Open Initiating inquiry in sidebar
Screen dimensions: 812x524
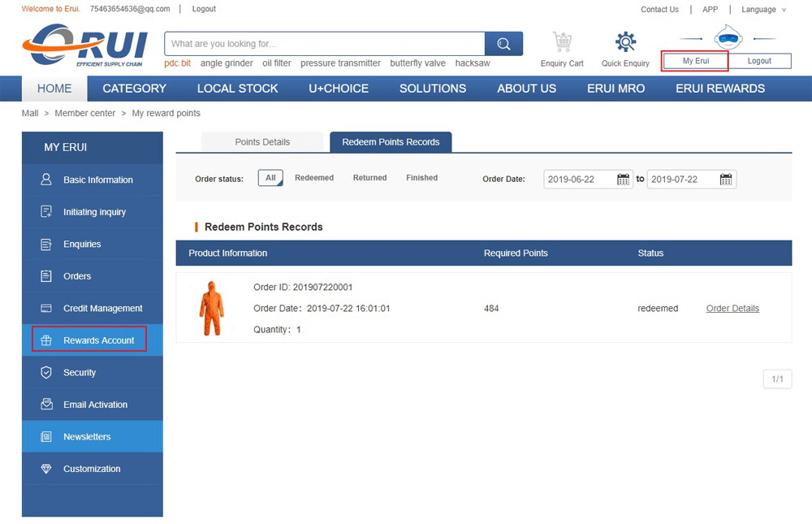93,212
